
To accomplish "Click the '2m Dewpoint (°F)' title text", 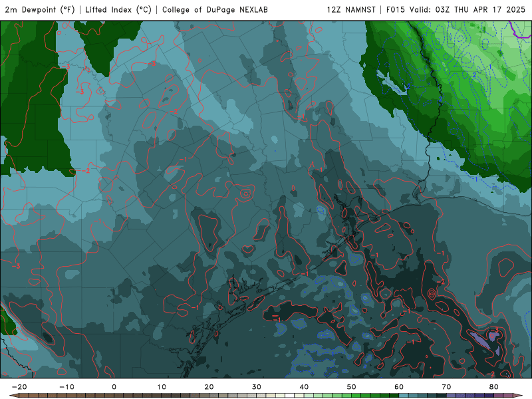I will [39, 10].
